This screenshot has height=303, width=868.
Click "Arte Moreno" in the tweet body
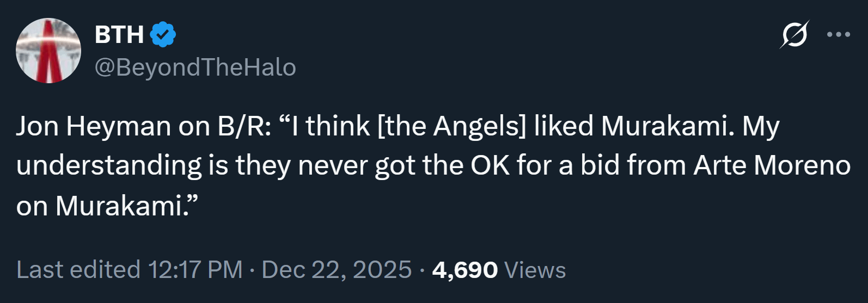(x=772, y=166)
